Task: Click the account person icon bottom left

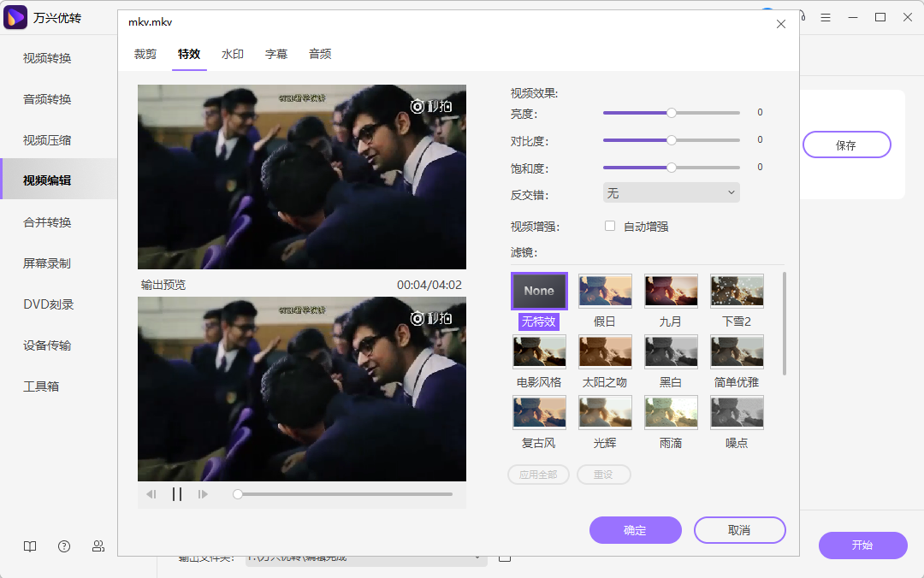Action: click(98, 546)
